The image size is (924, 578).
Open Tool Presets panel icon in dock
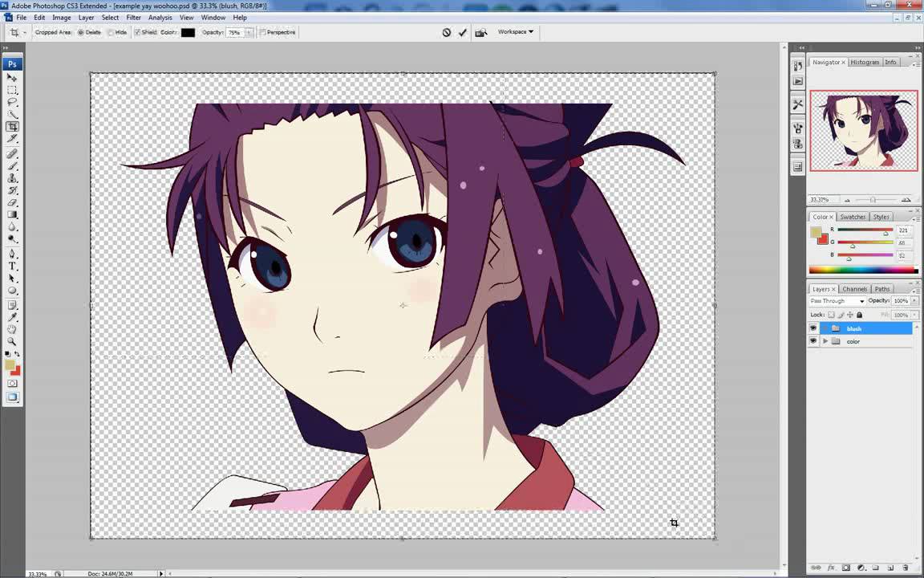(x=798, y=104)
